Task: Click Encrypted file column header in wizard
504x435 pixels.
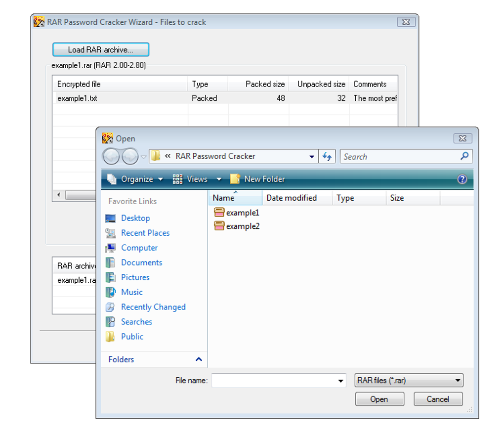Action: 120,84
